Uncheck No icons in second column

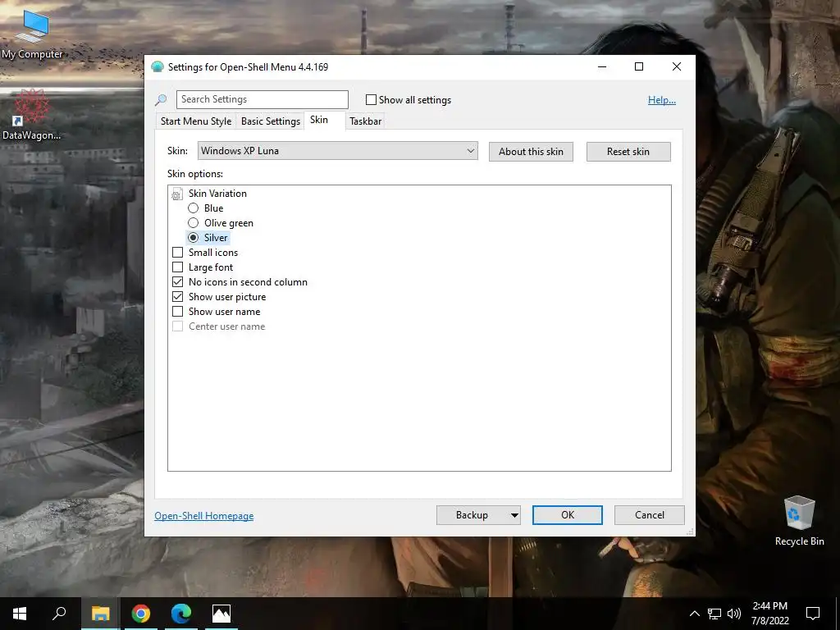tap(177, 282)
